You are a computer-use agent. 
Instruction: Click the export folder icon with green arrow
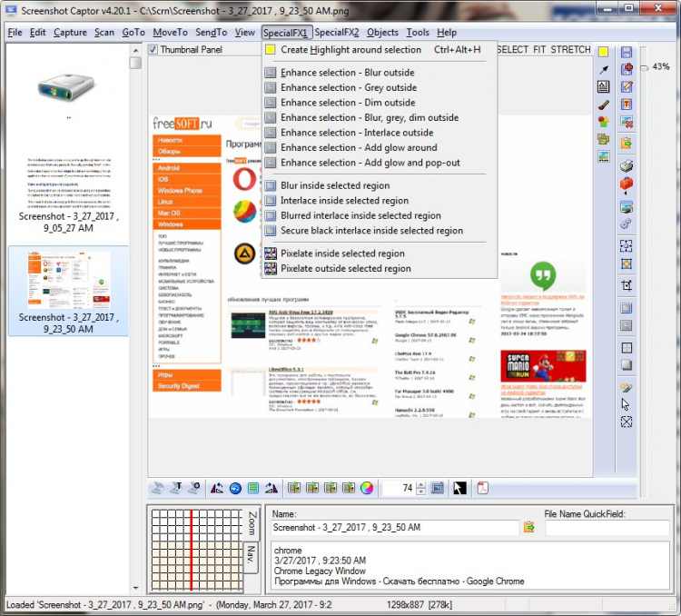click(627, 143)
